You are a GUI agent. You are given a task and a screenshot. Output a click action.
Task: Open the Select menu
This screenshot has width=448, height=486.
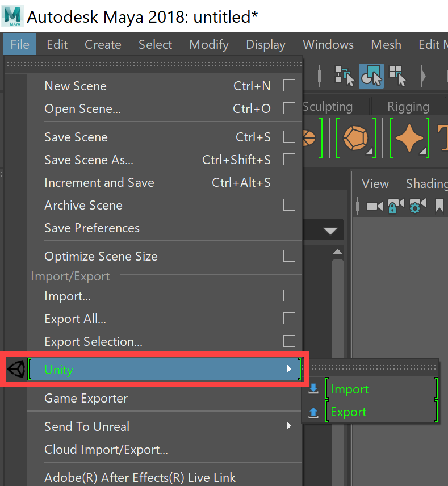tap(155, 45)
